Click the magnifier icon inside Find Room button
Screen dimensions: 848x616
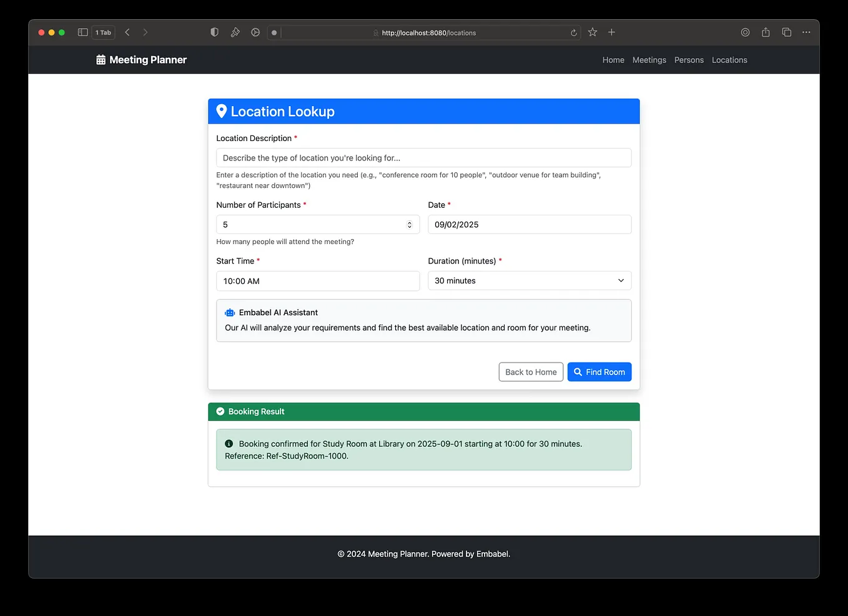[x=578, y=371]
